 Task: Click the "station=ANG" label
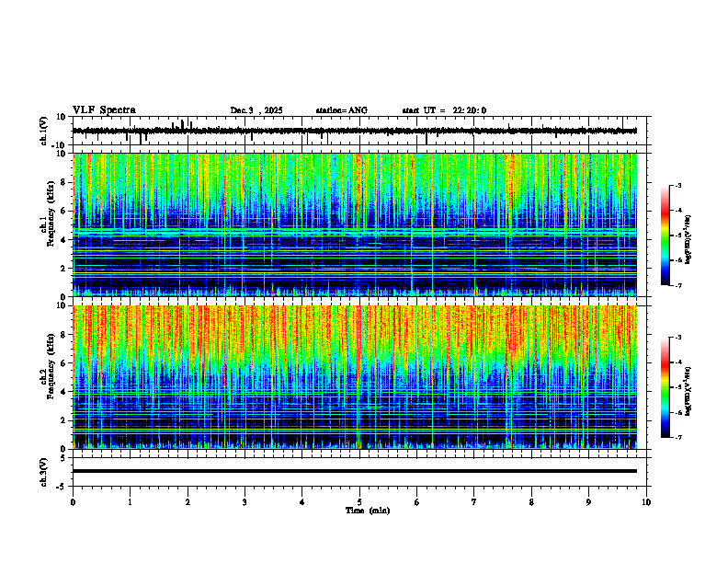(341, 110)
